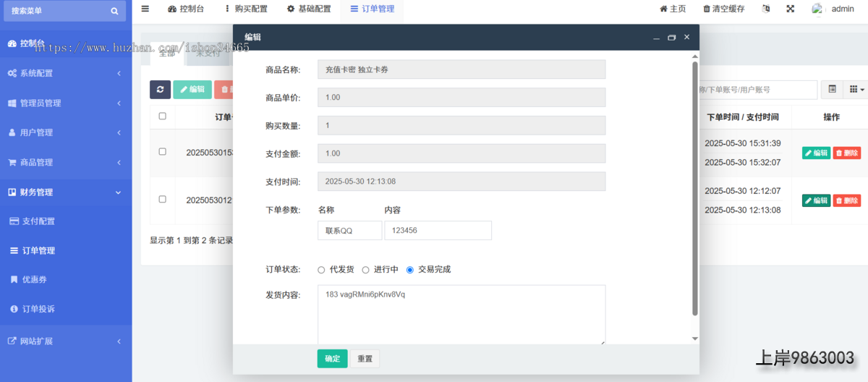Open 支付配置 in the sidebar

(38, 221)
